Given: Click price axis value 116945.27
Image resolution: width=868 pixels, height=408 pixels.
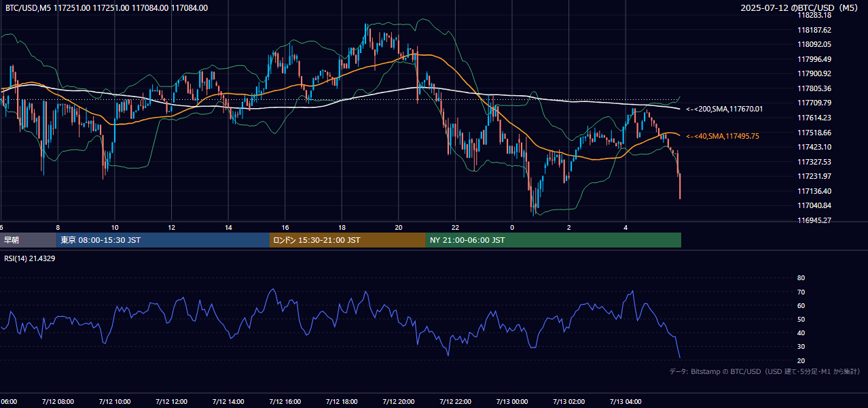Looking at the screenshot, I should pyautogui.click(x=814, y=220).
